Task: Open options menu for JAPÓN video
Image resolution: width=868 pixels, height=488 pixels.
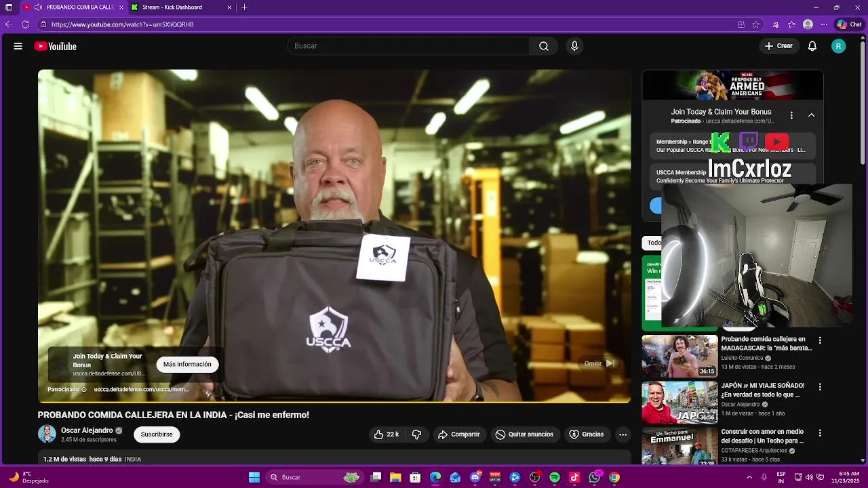Action: tap(820, 387)
